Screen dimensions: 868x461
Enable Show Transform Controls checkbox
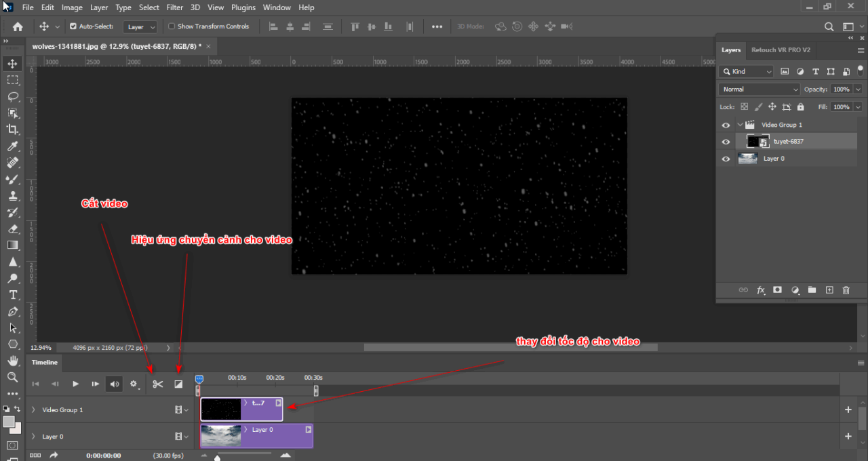click(x=172, y=26)
